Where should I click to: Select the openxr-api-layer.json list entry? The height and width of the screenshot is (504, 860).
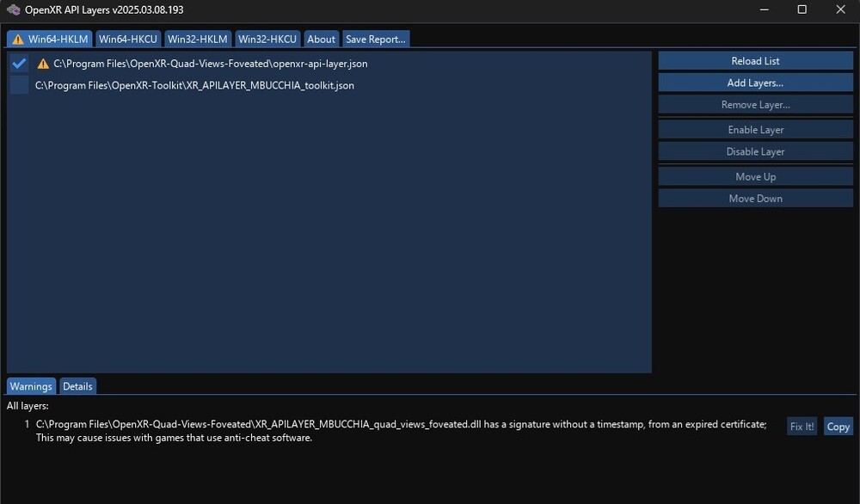pyautogui.click(x=211, y=64)
